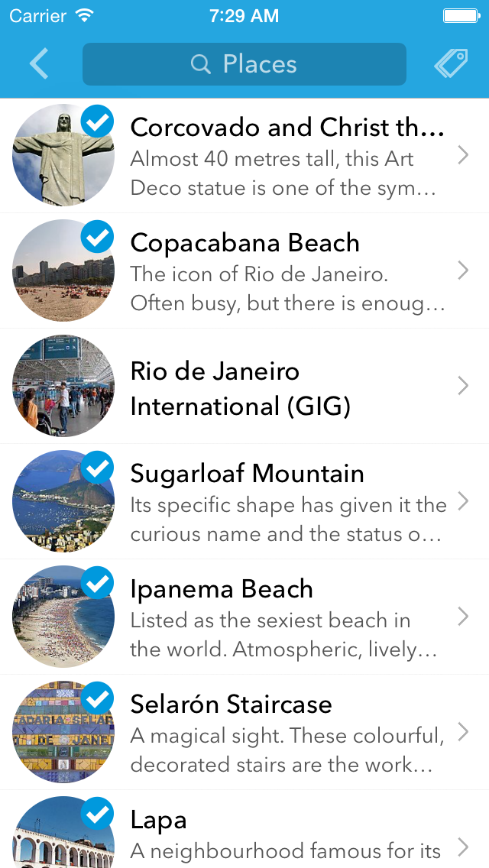This screenshot has width=489, height=868.
Task: Toggle Ipanema Beach selection checkmark
Action: point(97,583)
